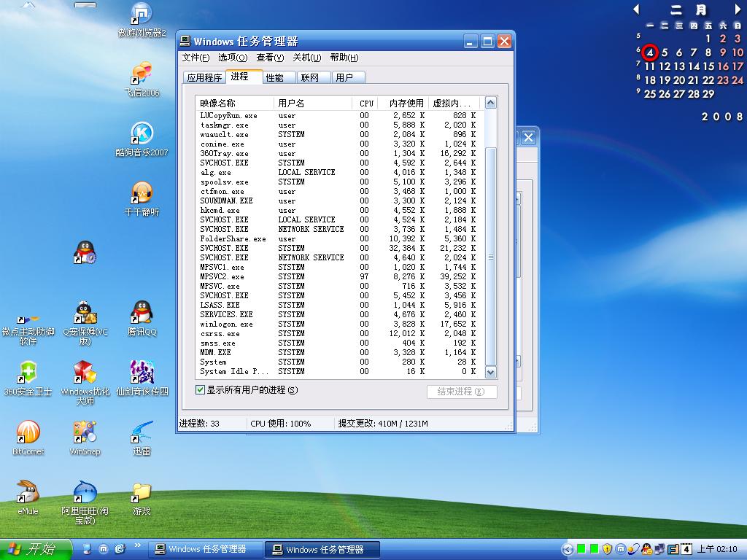The height and width of the screenshot is (560, 747).
Task: Open the FolderShare F icon in the tray
Action: pos(673,549)
